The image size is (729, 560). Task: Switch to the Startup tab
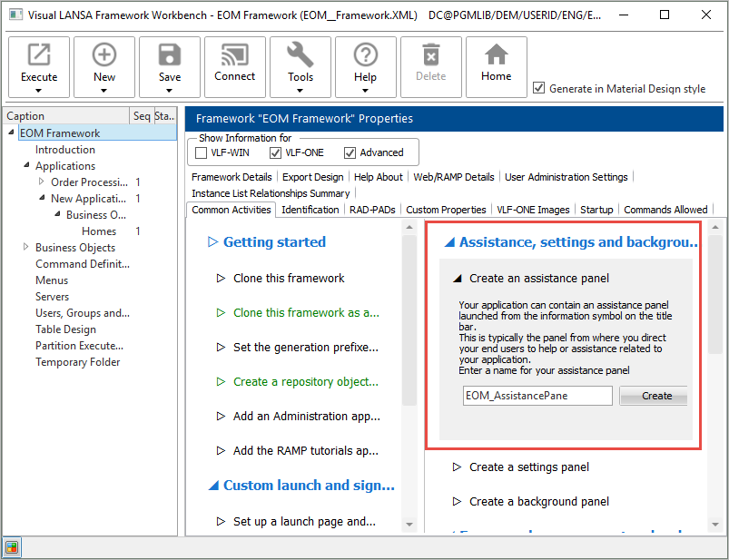click(596, 210)
